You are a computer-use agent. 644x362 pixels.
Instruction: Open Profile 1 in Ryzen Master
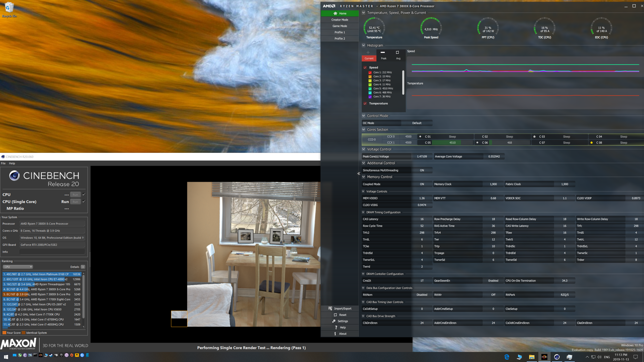[x=340, y=32]
